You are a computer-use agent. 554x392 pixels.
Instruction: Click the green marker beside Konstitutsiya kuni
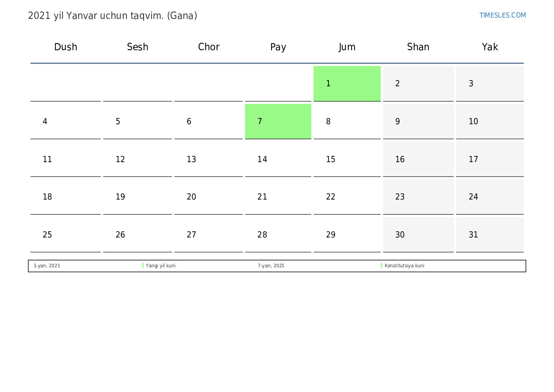pyautogui.click(x=381, y=265)
